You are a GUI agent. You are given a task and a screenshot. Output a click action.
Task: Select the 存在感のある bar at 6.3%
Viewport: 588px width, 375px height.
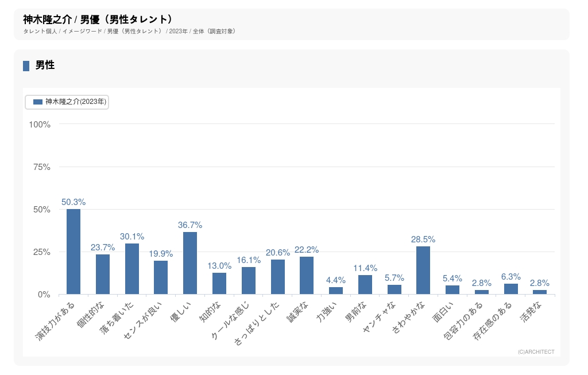pos(511,289)
